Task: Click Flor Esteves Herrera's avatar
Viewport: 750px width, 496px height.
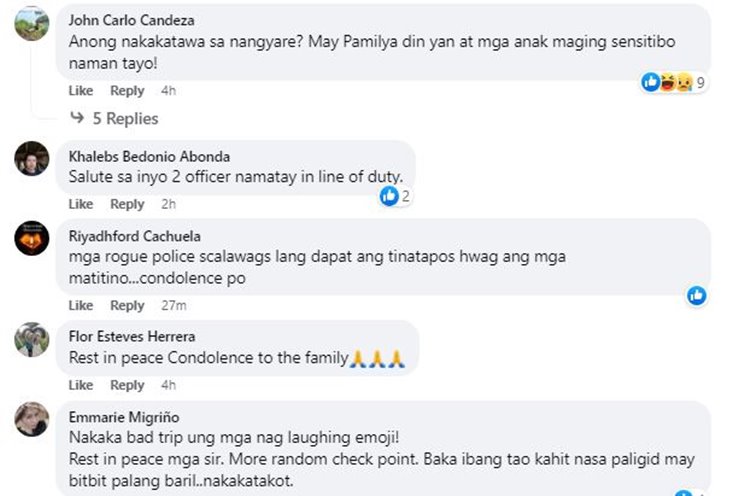Action: coord(31,339)
